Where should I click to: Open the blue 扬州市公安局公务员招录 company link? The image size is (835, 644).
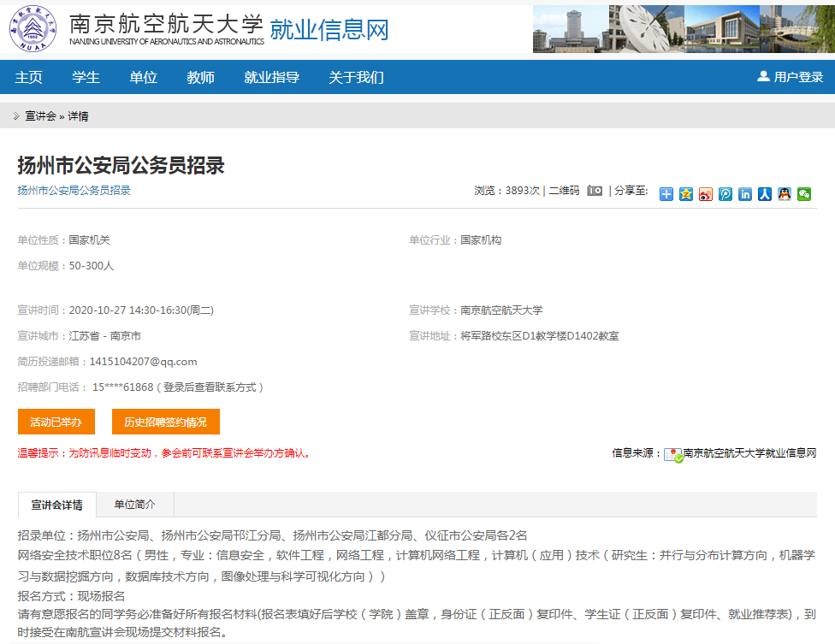(x=74, y=190)
